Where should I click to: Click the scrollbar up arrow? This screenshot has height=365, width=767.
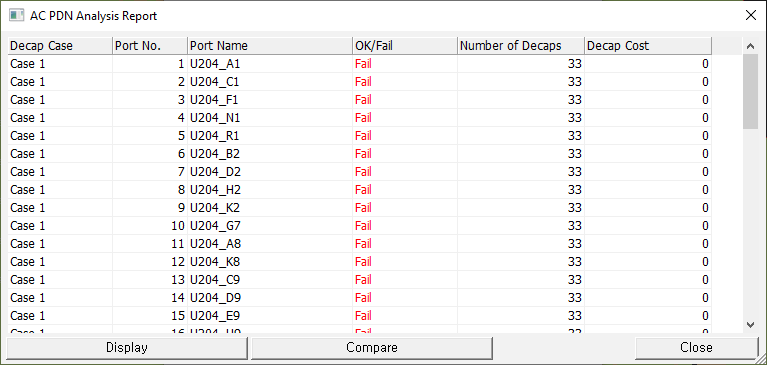(x=750, y=46)
